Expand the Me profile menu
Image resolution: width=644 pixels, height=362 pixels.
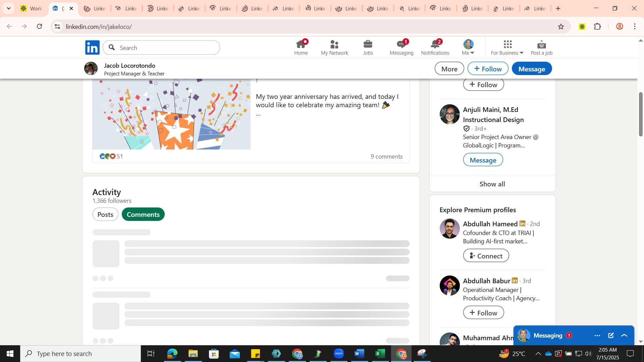point(468,47)
